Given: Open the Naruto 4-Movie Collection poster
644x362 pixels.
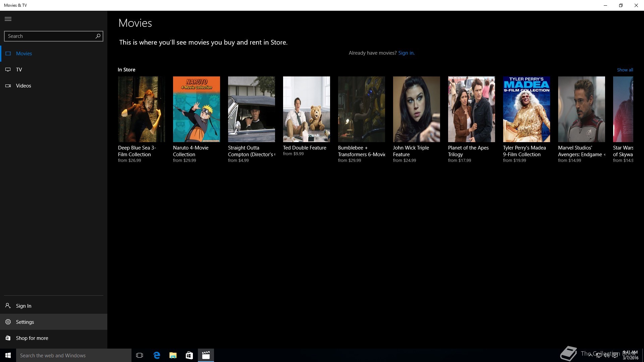Looking at the screenshot, I should [196, 109].
